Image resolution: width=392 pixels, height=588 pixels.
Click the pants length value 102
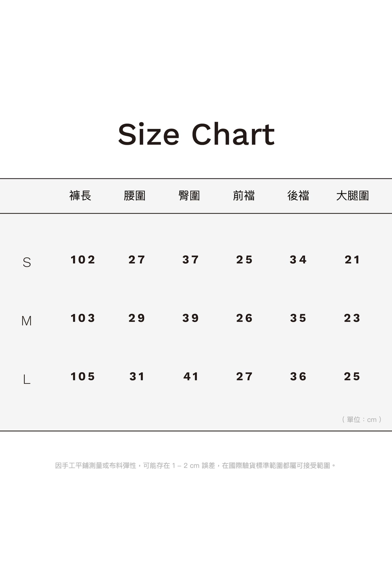[83, 260]
